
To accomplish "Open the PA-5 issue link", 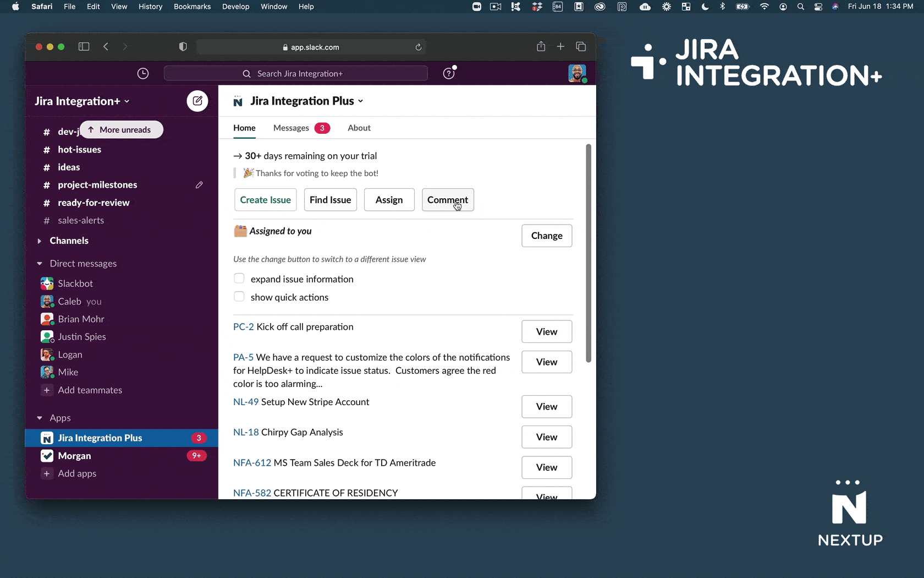I will pyautogui.click(x=243, y=357).
